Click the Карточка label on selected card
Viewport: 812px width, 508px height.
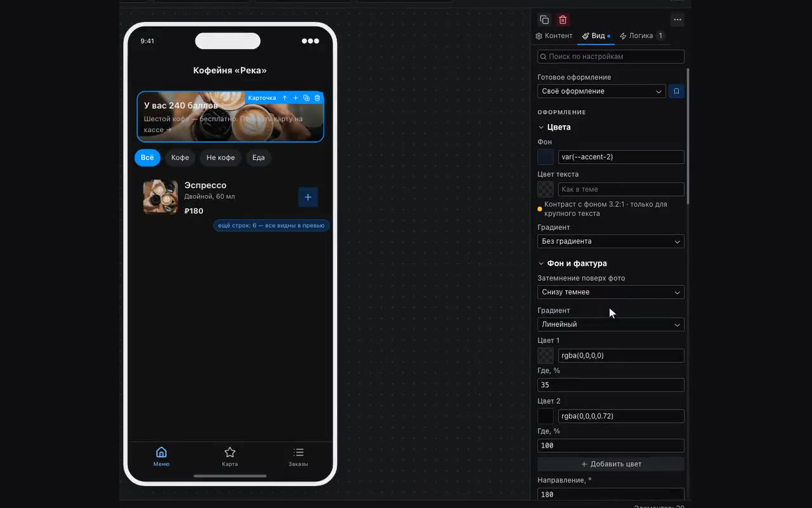point(262,98)
